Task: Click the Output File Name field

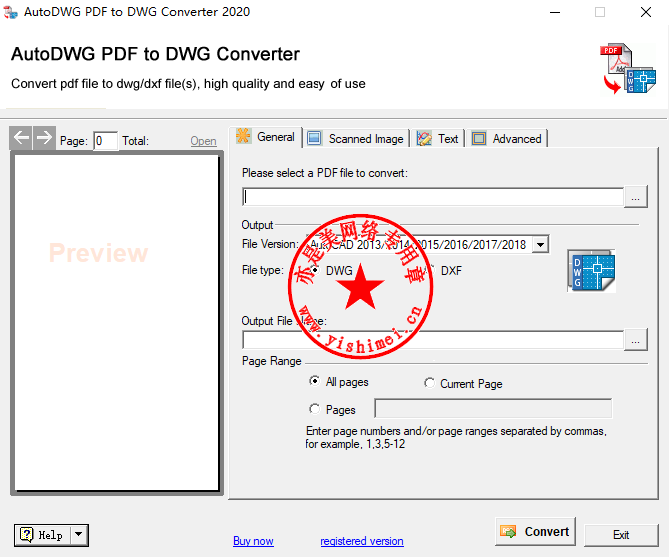Action: click(433, 340)
